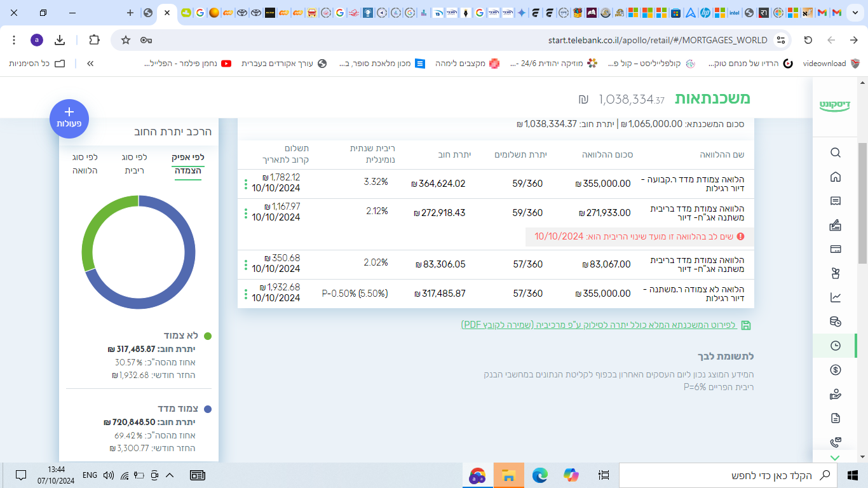Select the לפי אפיק הצמדה tab
Viewport: 868px width, 488px height.
(x=188, y=164)
